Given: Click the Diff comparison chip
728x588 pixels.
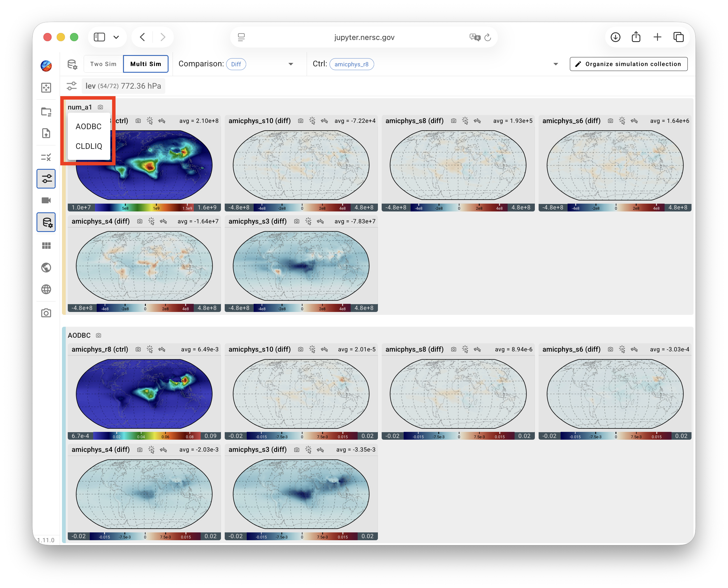Looking at the screenshot, I should tap(236, 64).
